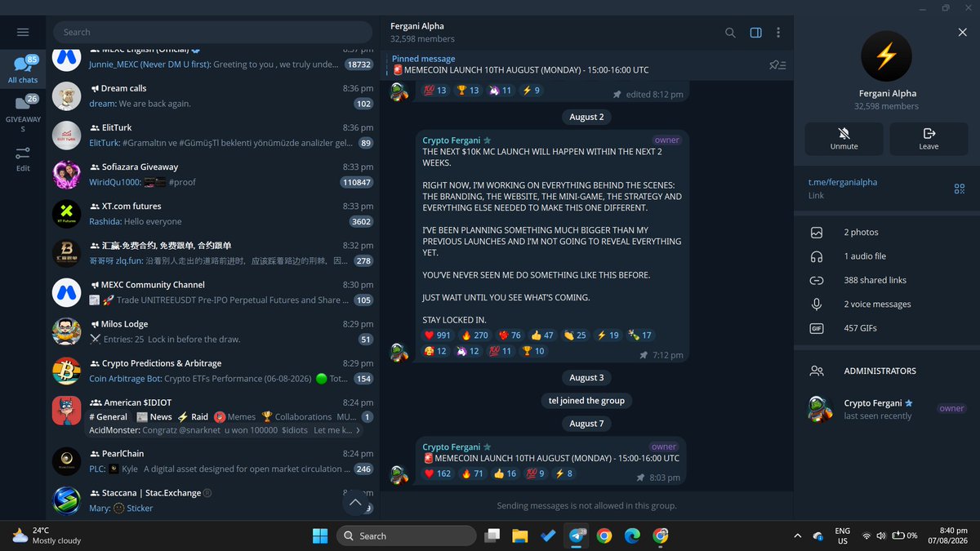Add fire reaction with 270 count

475,335
